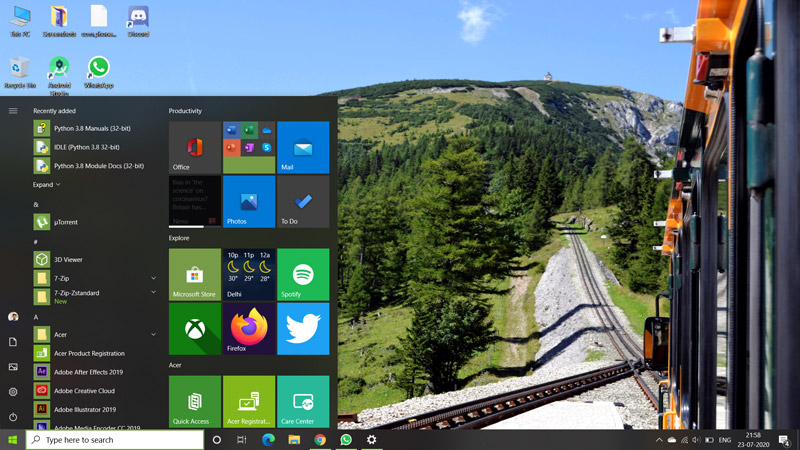Launch Adobe After Effects 2019
Screen dimensions: 800x450
95,372
